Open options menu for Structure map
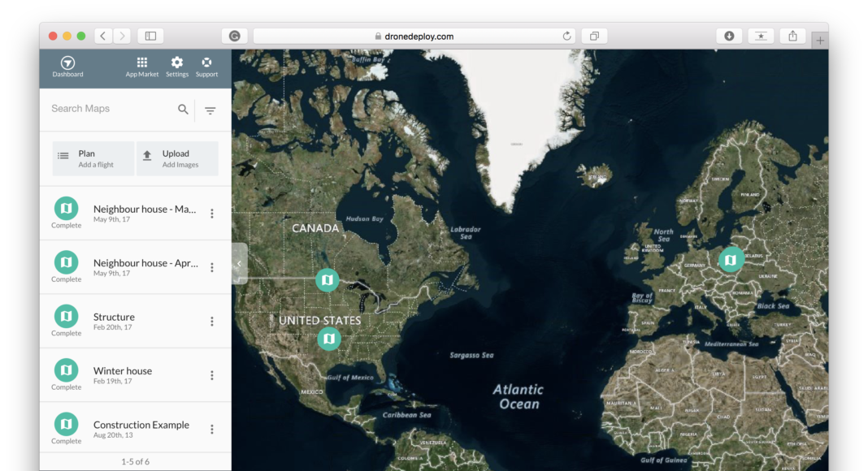The width and height of the screenshot is (868, 471). click(x=212, y=322)
